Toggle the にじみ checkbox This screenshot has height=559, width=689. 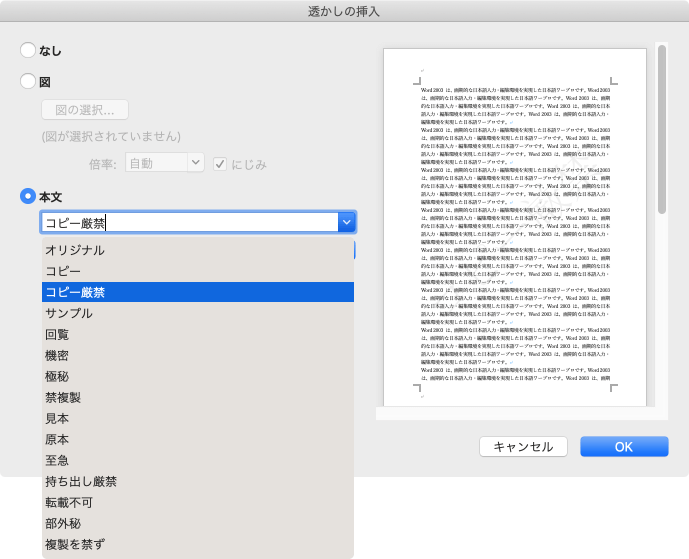pos(220,164)
